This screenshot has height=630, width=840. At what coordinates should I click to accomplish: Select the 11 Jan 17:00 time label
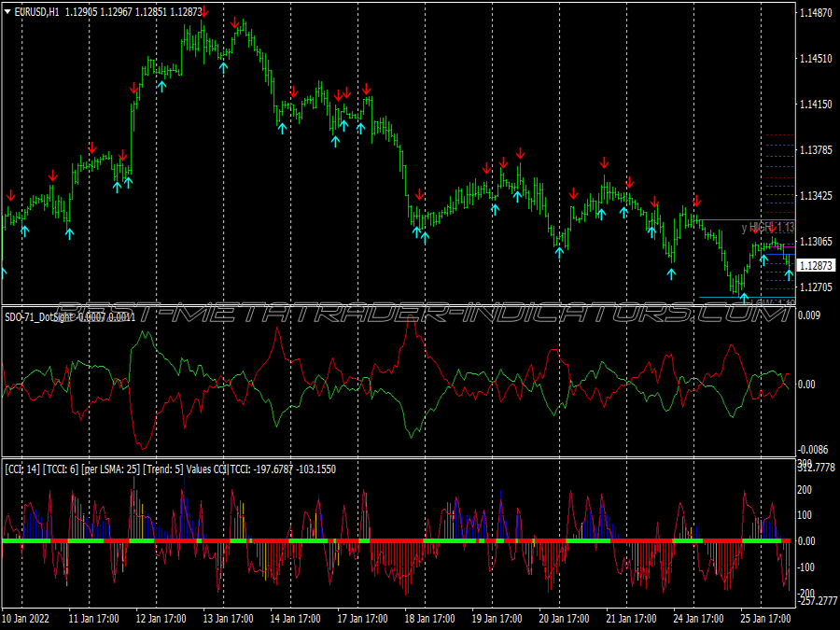[93, 618]
